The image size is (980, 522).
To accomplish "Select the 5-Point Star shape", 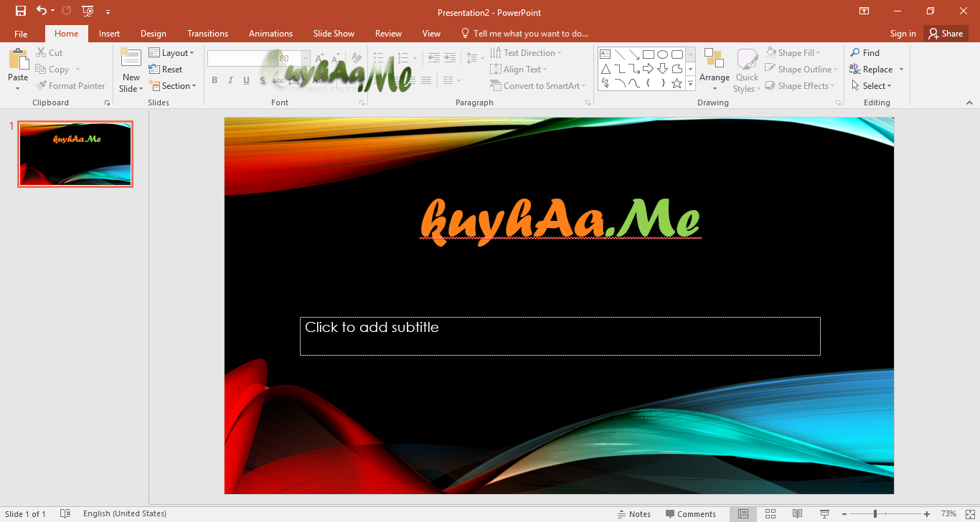I will [x=677, y=83].
